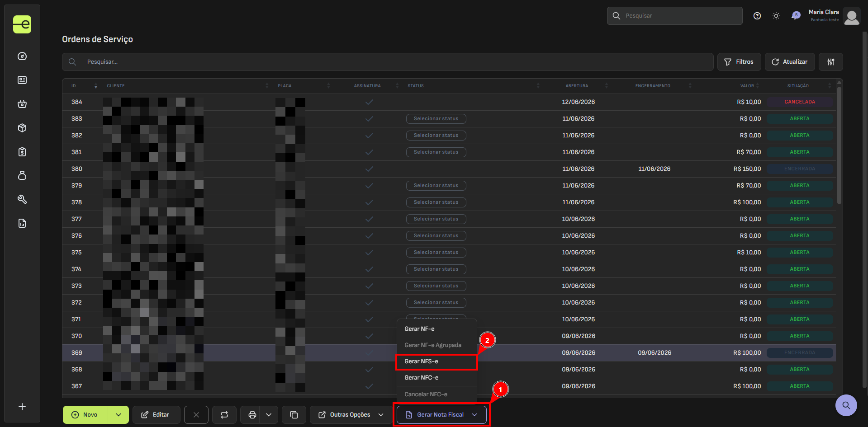Open the money bag sidebar icon
The image size is (868, 427).
(22, 175)
